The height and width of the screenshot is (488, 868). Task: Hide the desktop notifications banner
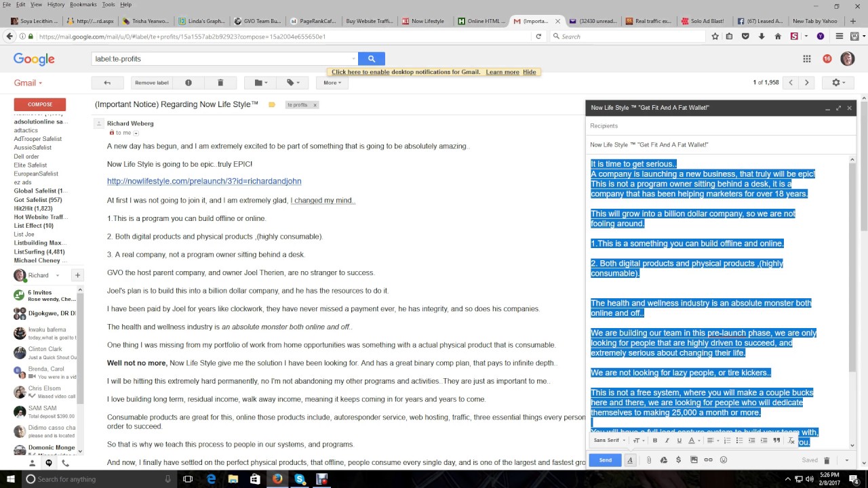[x=530, y=72]
